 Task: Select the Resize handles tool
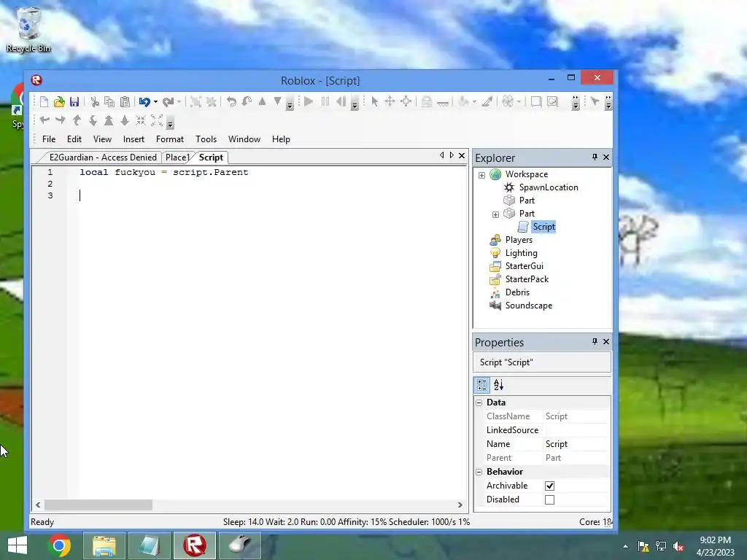[x=406, y=101]
